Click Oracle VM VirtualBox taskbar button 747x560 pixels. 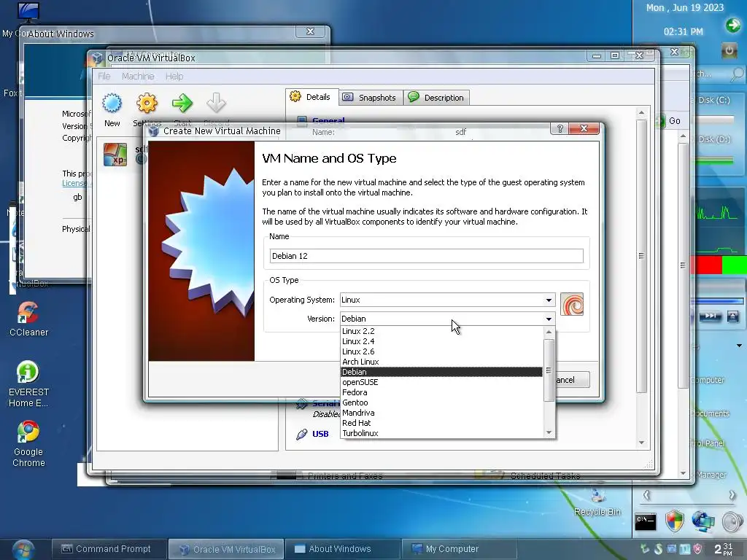pyautogui.click(x=226, y=549)
